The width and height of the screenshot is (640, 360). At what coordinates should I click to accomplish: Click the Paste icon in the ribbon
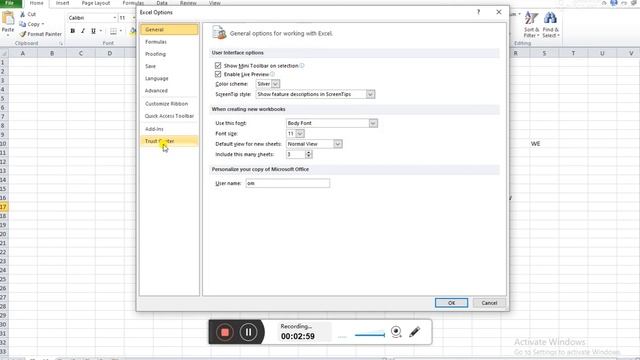8,18
